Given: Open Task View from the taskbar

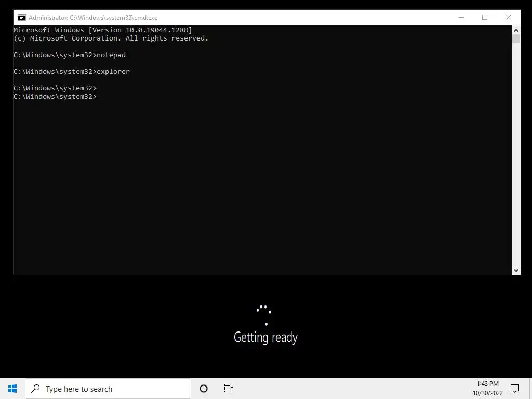Looking at the screenshot, I should click(229, 389).
